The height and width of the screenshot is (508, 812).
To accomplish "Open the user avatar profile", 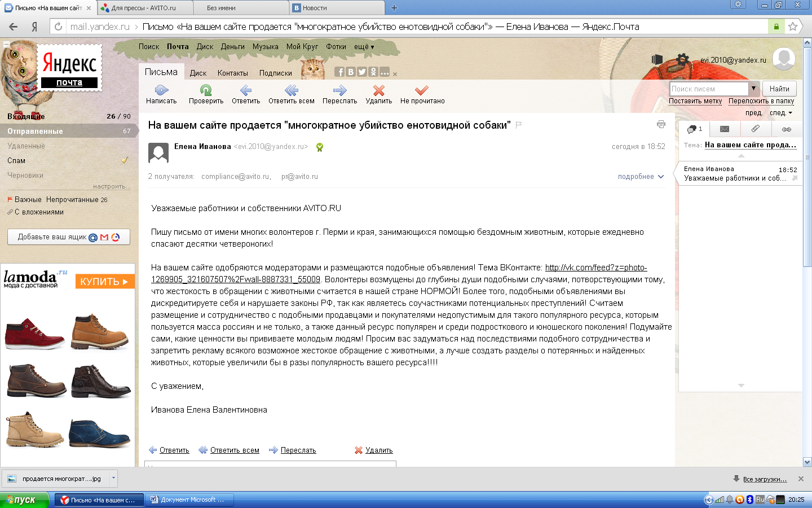I will pyautogui.click(x=784, y=59).
